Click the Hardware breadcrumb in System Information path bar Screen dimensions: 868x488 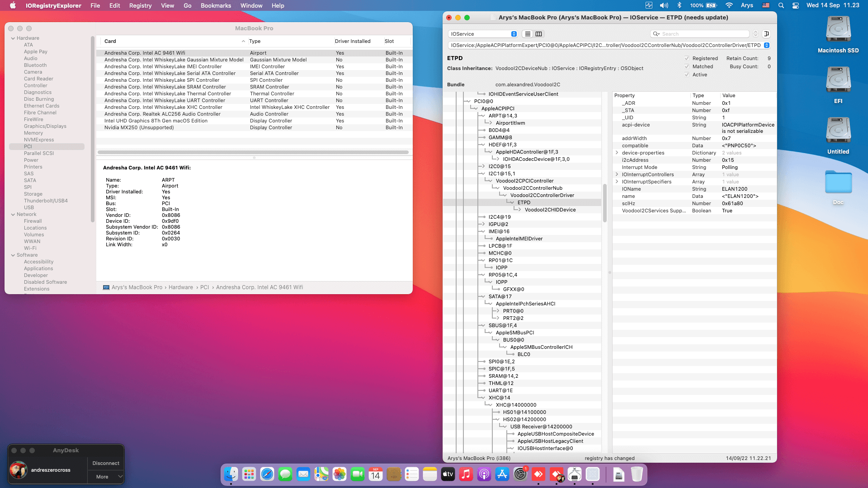[181, 287]
